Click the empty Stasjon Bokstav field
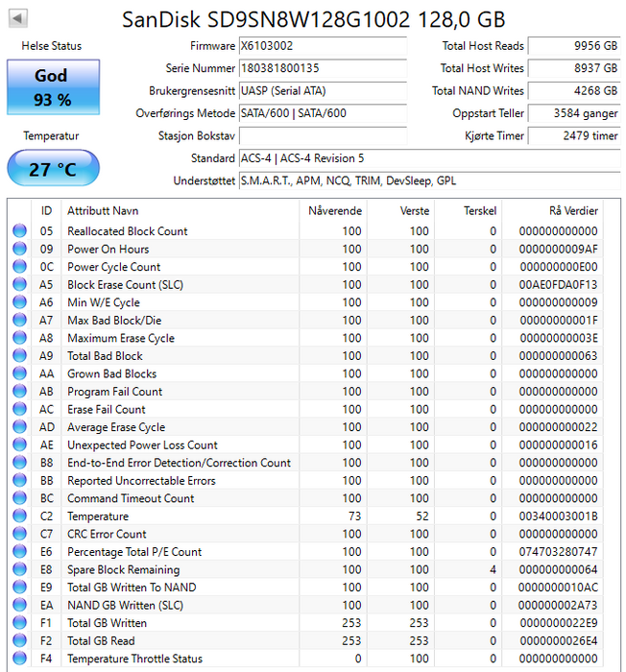The height and width of the screenshot is (672, 626). point(323,136)
